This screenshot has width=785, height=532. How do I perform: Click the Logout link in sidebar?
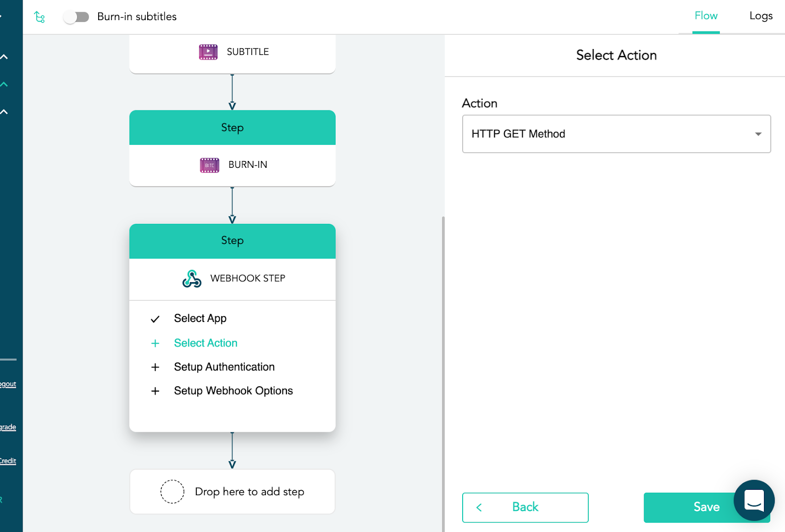click(x=8, y=384)
